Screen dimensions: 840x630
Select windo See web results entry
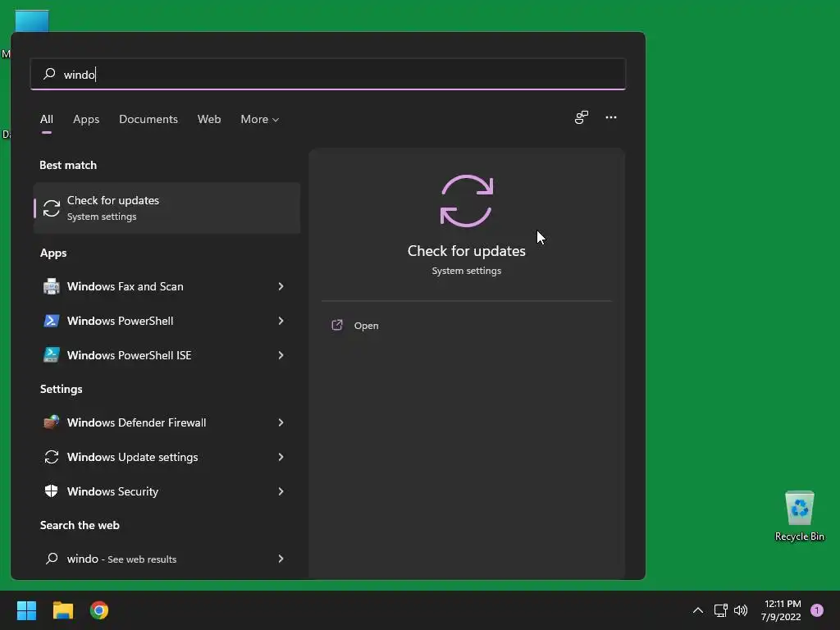(167, 559)
